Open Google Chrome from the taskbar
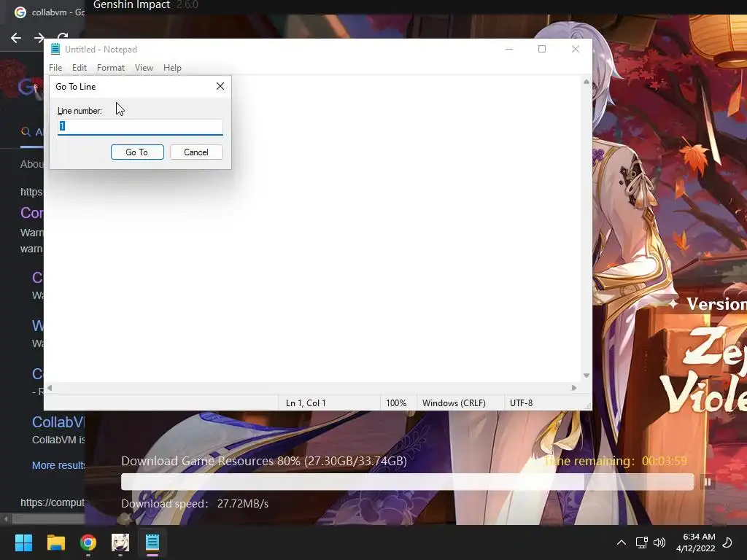Screen dimensions: 747x560 point(88,542)
